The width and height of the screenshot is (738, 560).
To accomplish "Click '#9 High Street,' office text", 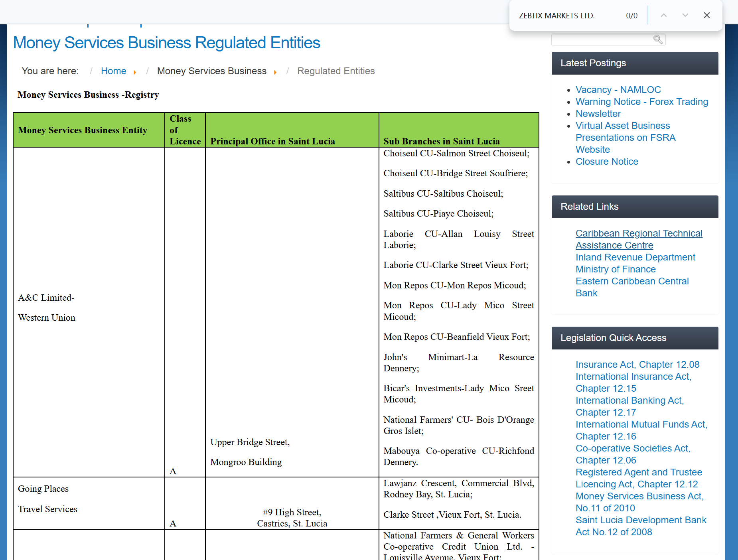I will click(x=292, y=512).
